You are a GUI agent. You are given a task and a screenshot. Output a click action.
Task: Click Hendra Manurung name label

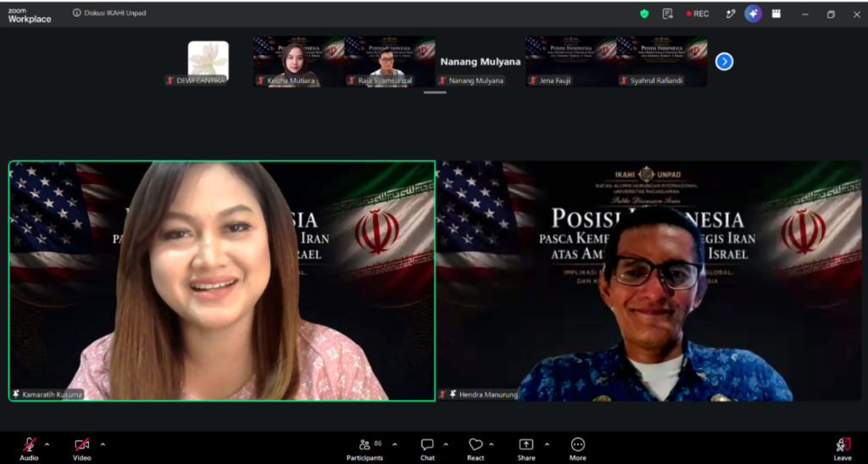(x=488, y=394)
